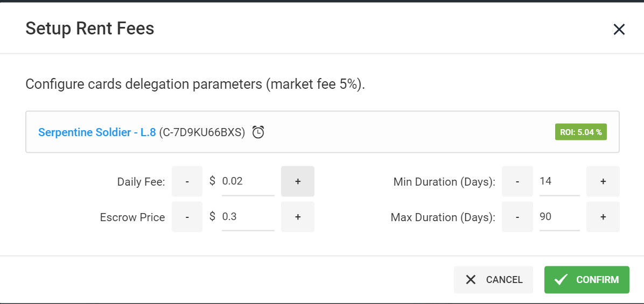Confirm the rent fee settings
The image size is (644, 304).
point(586,280)
